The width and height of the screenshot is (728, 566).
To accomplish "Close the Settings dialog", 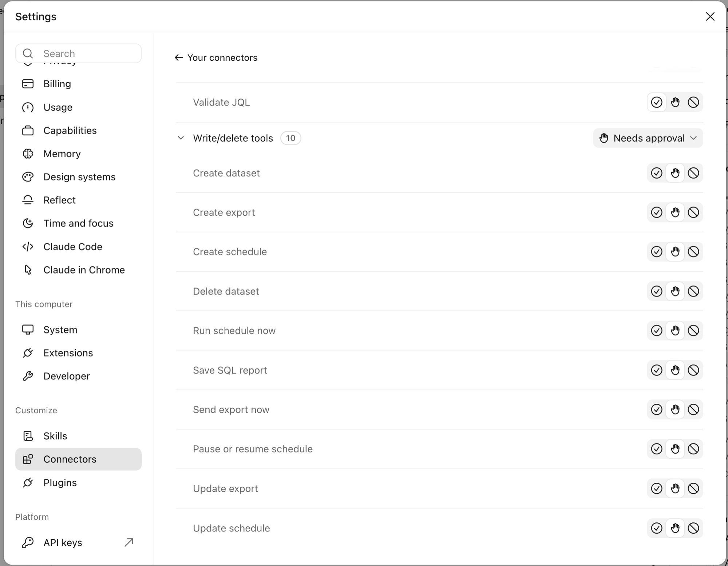I will pos(710,17).
